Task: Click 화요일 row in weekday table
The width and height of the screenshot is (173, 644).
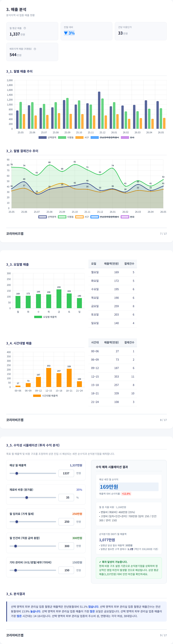Action: point(113,281)
